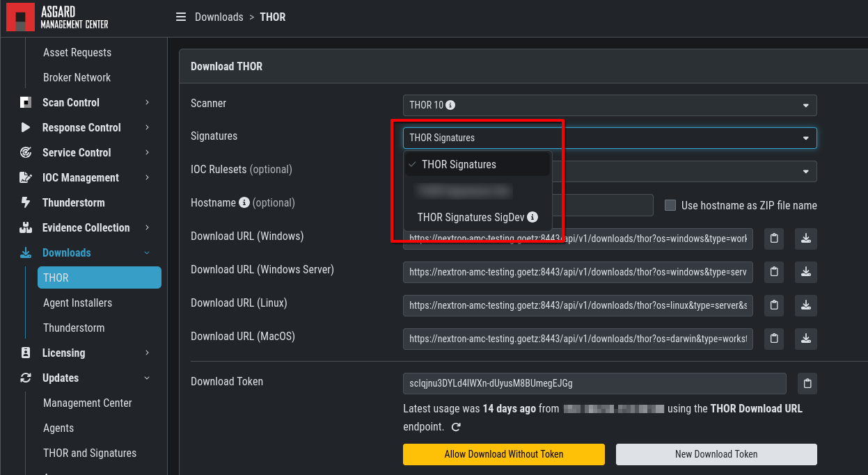Copy the download token to clipboard

tap(807, 383)
